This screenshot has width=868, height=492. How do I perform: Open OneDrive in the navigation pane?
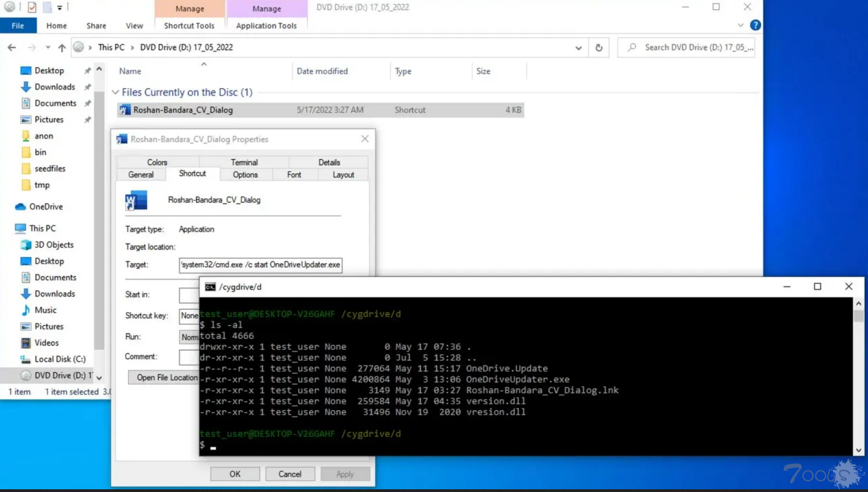pyautogui.click(x=46, y=206)
